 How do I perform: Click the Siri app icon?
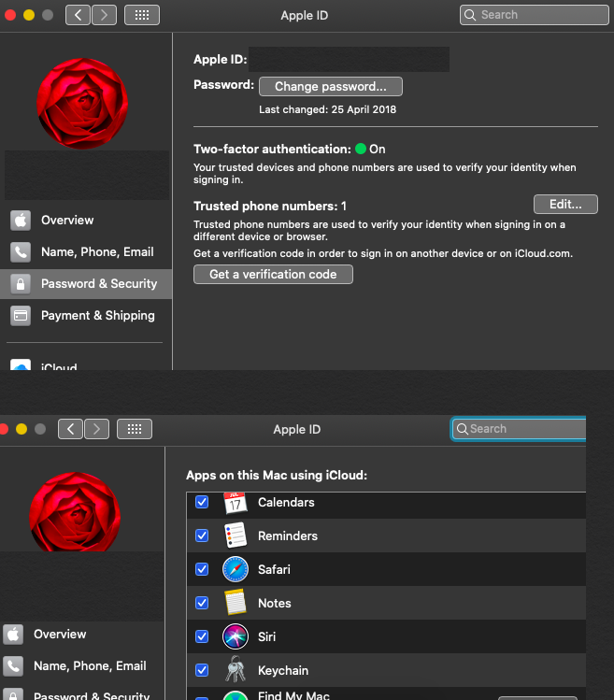(236, 636)
